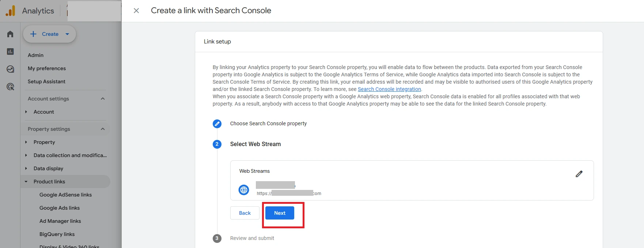644x248 pixels.
Task: Collapse the Property settings section
Action: click(x=103, y=129)
